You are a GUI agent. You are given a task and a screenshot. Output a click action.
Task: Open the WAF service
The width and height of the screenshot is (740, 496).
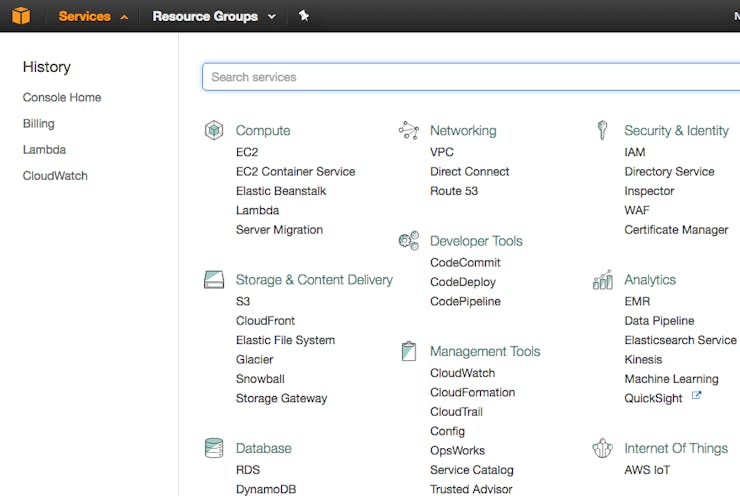[x=637, y=210]
